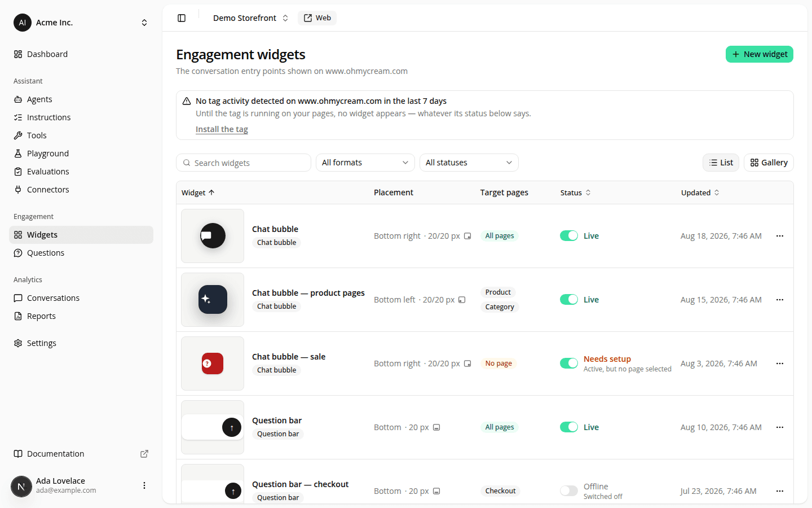Screen dimensions: 812x508
Task: Open the Ada Lovelace account menu
Action: pos(81,485)
